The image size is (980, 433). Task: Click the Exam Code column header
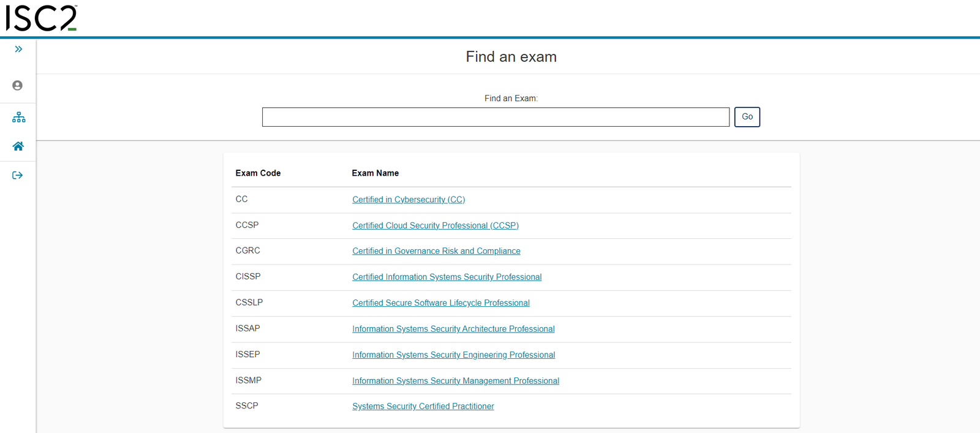[x=258, y=173]
